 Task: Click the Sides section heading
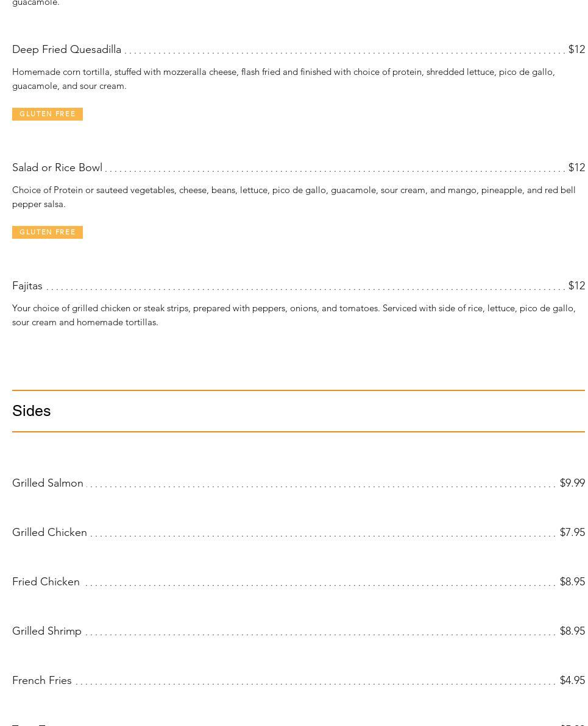coord(32,411)
